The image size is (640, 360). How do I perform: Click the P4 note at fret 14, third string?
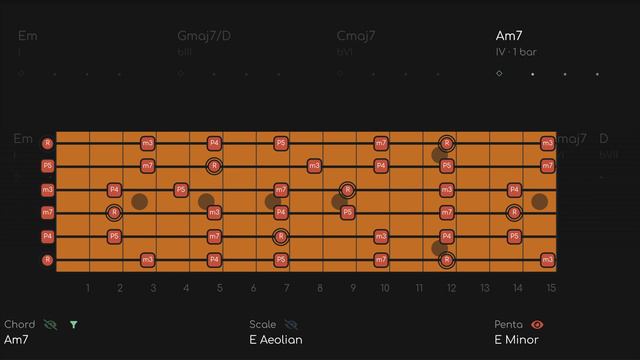tap(514, 190)
